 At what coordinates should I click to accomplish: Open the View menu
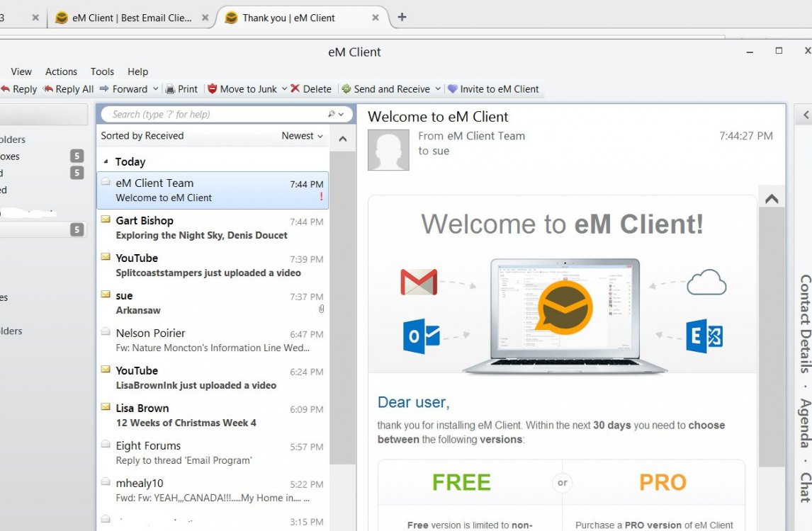pyautogui.click(x=21, y=72)
